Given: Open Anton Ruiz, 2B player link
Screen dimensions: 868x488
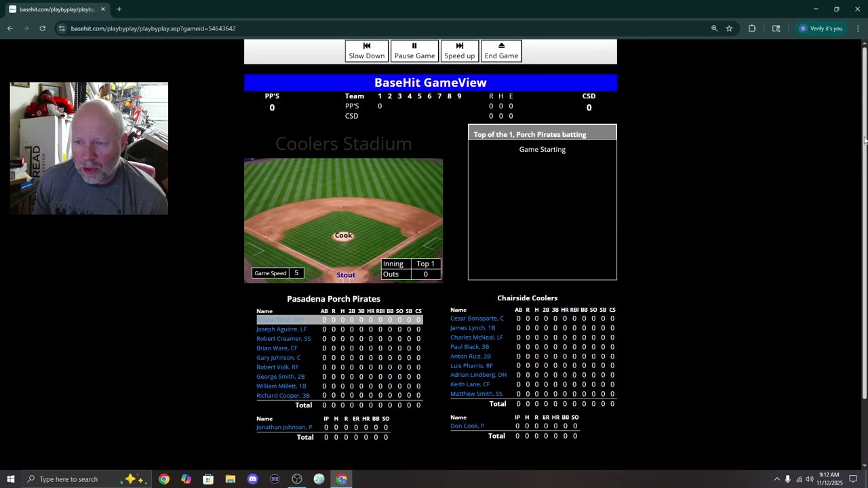Looking at the screenshot, I should (x=471, y=357).
